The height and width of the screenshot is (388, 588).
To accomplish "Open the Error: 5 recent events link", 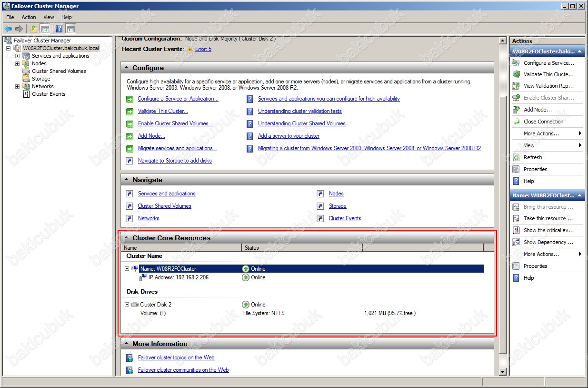I will tap(203, 49).
